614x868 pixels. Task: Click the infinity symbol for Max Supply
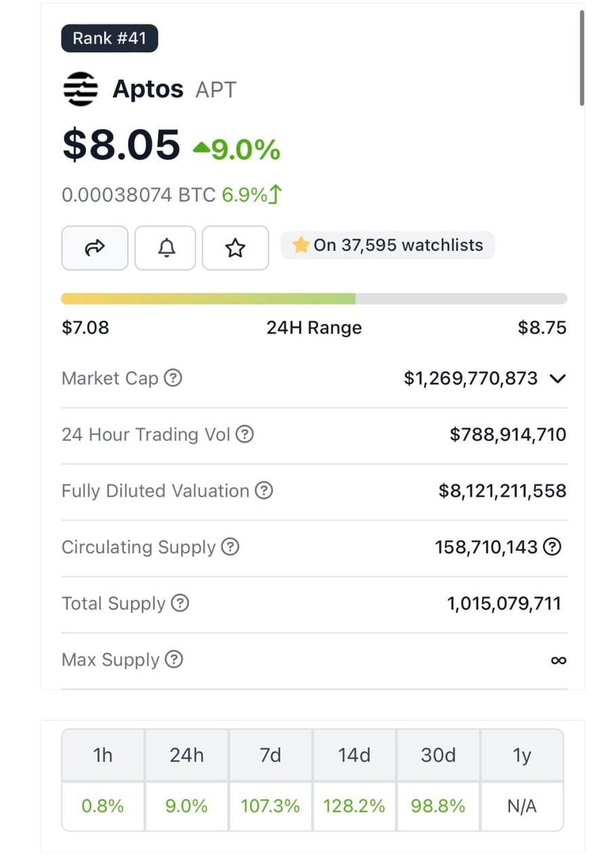[558, 659]
